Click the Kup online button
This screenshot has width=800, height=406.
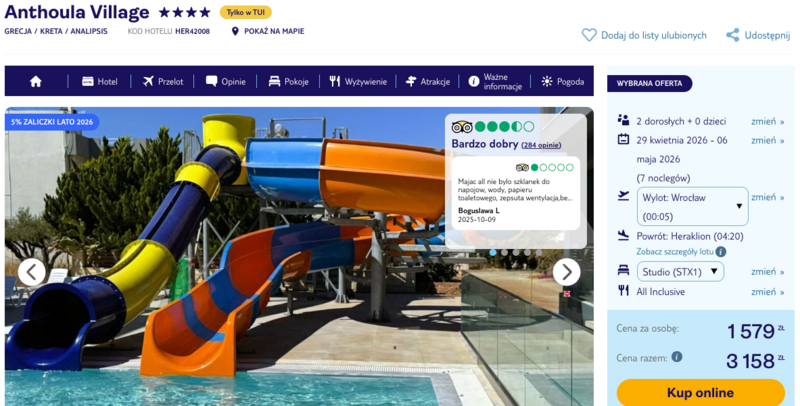pos(700,392)
